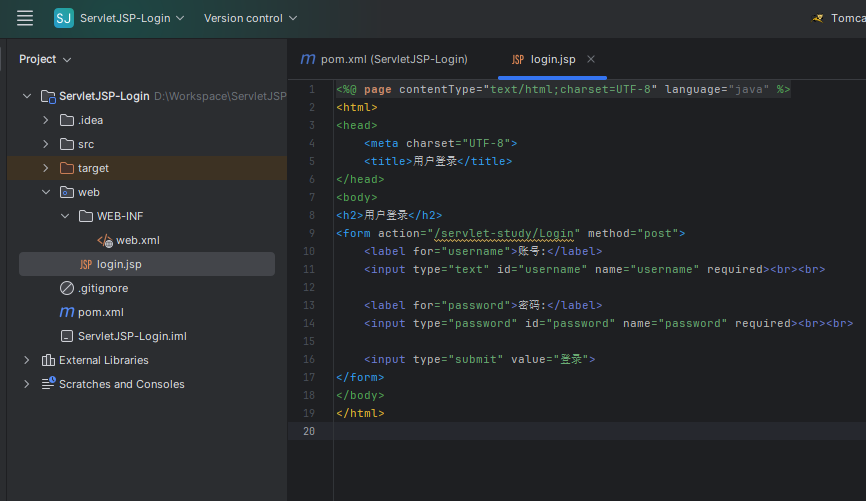The image size is (866, 501).
Task: Select ServletJSP-Login.iml in the project tree
Action: coord(132,336)
